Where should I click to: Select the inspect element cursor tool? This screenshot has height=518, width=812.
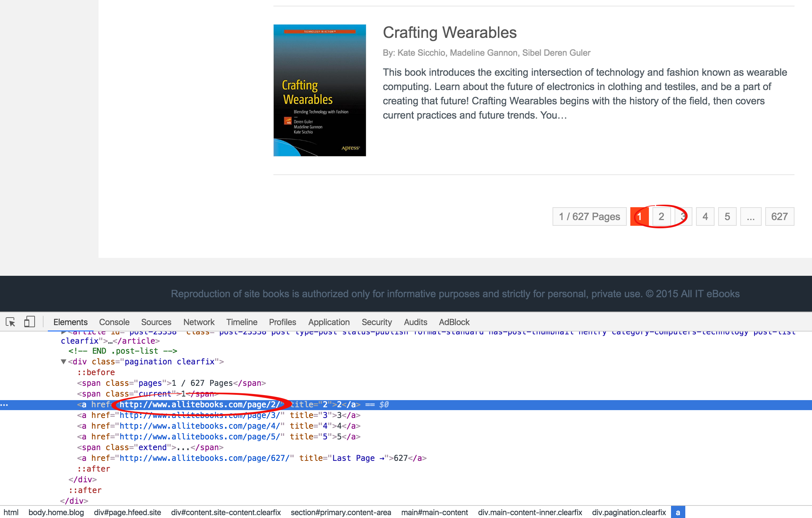click(11, 322)
